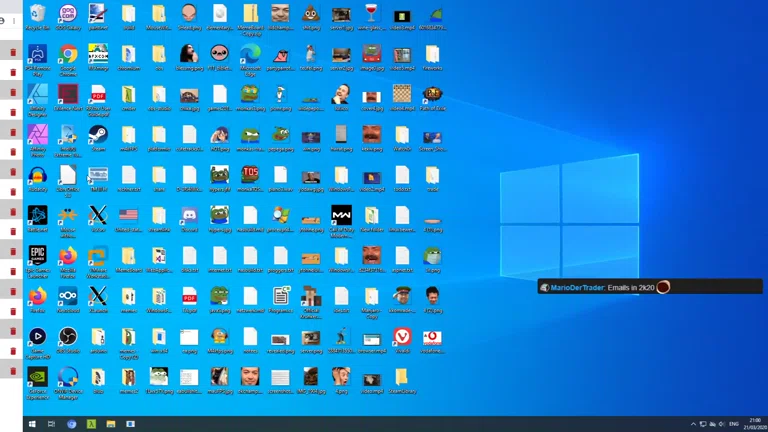Select the Battle.net desktop shortcut
Viewport: 768px width, 432px height.
(37, 215)
